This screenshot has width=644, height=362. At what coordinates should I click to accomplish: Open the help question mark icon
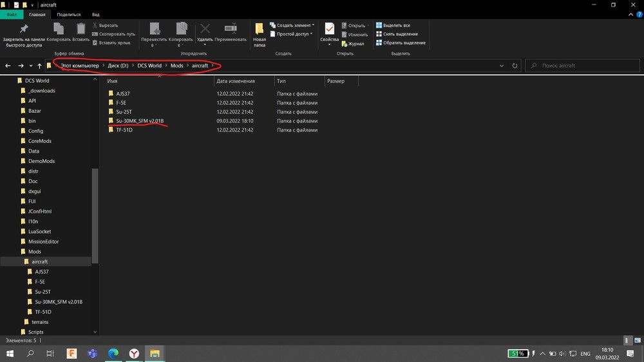coord(639,14)
